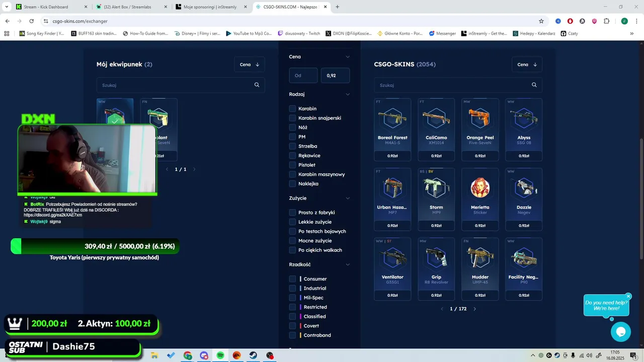Tick the Strzelba checkbox

coord(292,146)
